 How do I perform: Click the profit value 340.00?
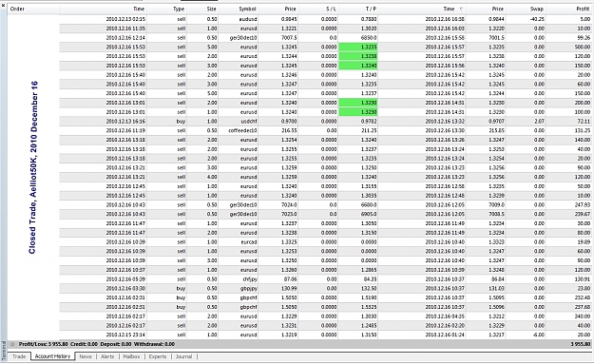pos(583,316)
